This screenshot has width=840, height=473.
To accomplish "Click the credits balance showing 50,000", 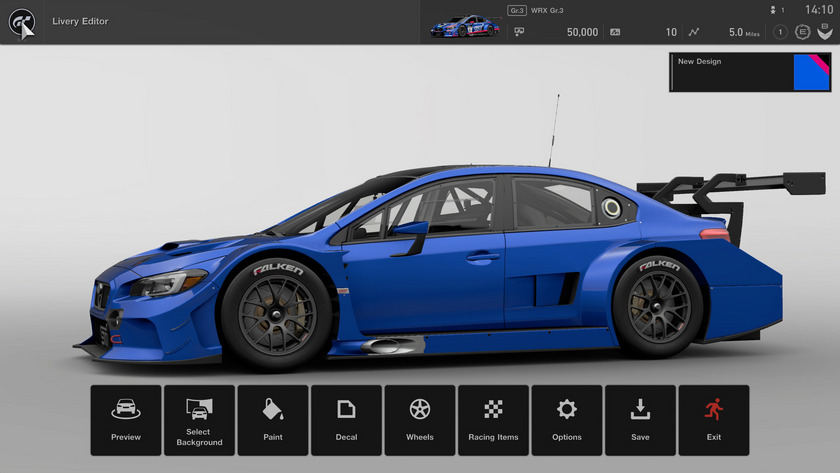I will (582, 32).
